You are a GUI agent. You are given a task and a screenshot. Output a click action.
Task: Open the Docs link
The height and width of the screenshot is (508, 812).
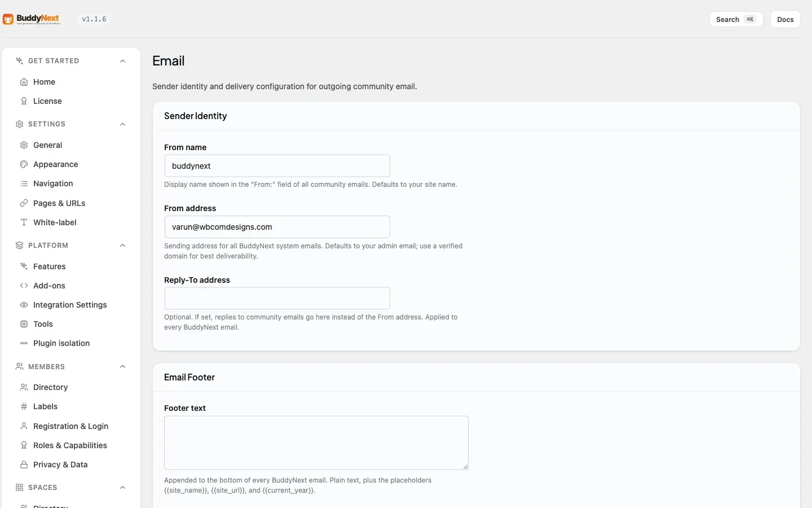[x=785, y=19]
